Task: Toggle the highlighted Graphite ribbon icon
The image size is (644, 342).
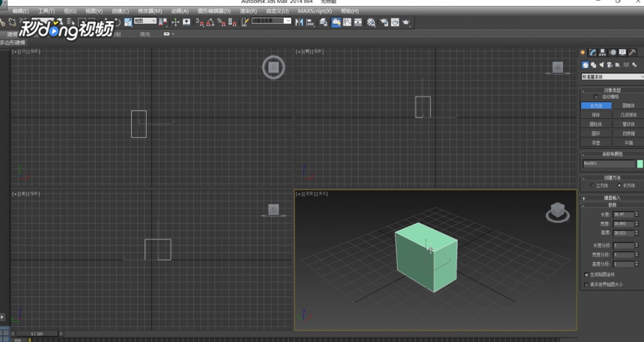Action: (336, 22)
